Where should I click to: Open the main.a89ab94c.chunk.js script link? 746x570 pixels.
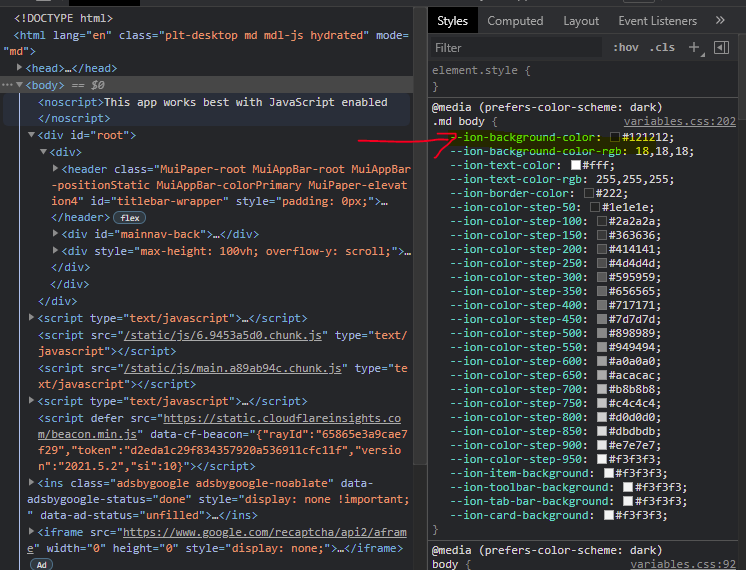coord(233,368)
